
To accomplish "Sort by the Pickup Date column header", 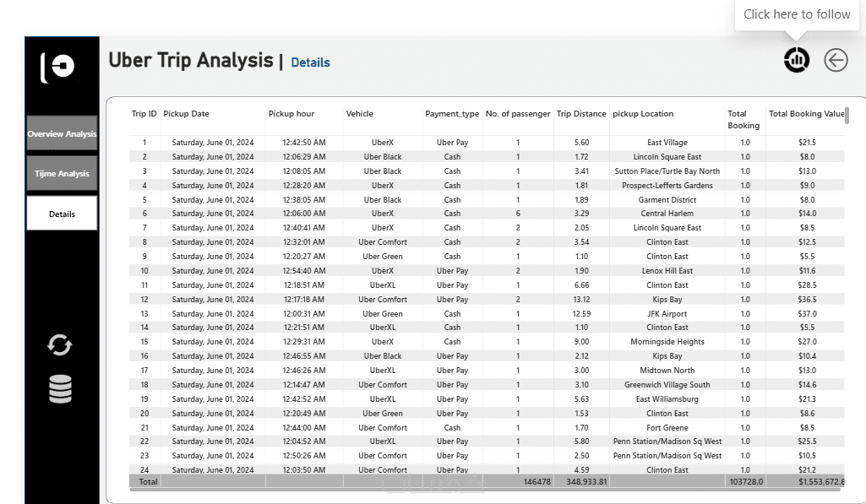I will click(186, 114).
